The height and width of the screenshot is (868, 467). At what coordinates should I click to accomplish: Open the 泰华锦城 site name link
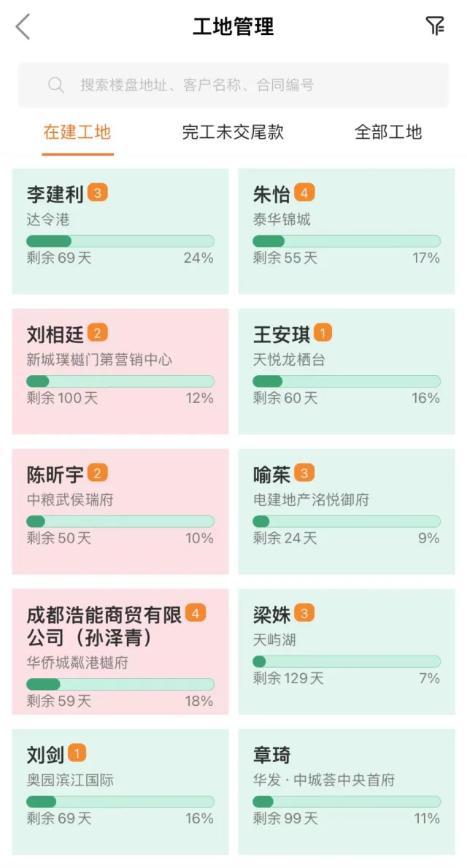point(282,219)
